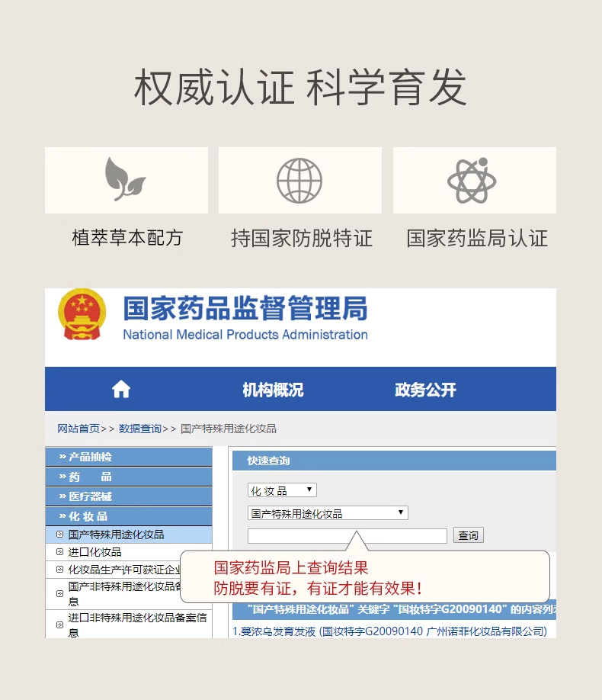The width and height of the screenshot is (602, 700).
Task: Click the globe icon above 持国家防脱特证
Action: point(299,181)
